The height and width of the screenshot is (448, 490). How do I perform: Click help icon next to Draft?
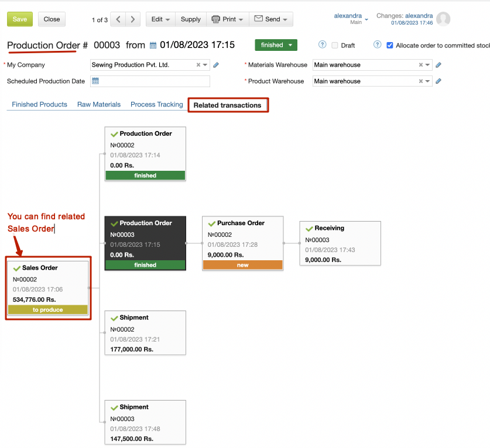click(322, 44)
